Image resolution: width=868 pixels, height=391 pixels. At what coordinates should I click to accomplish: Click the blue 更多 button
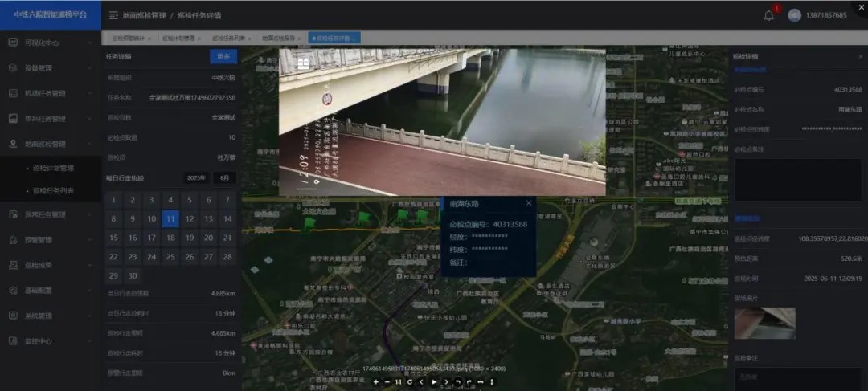click(x=223, y=56)
